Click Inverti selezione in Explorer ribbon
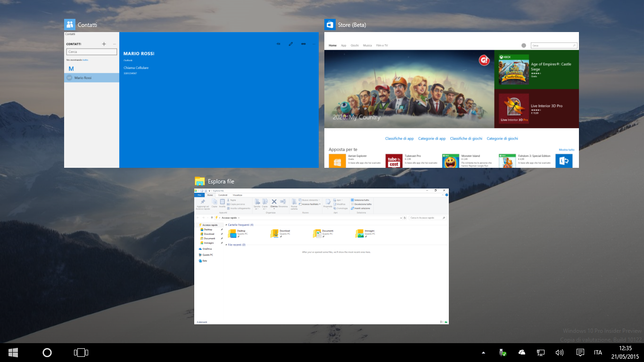Viewport: 644px width, 362px height. point(360,208)
